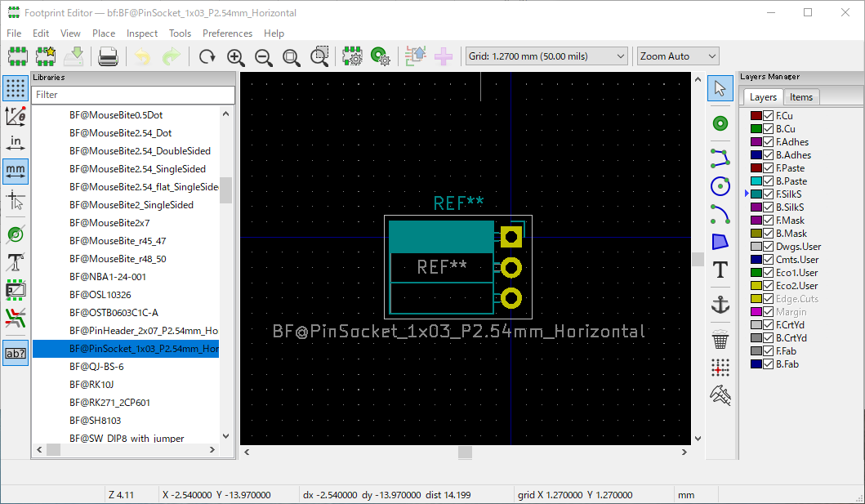
Task: Select the Add polygon tool
Action: 720,242
